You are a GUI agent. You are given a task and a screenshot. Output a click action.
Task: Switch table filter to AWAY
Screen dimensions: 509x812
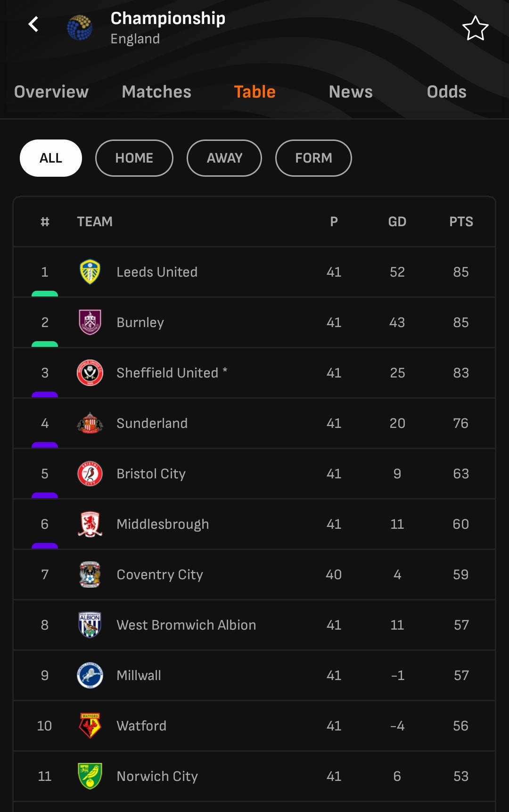pos(224,158)
